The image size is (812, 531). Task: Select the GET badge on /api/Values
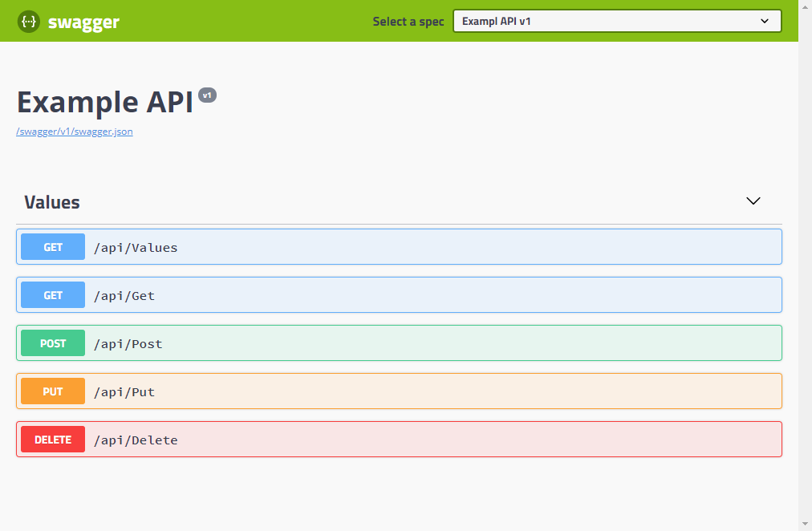click(x=52, y=246)
